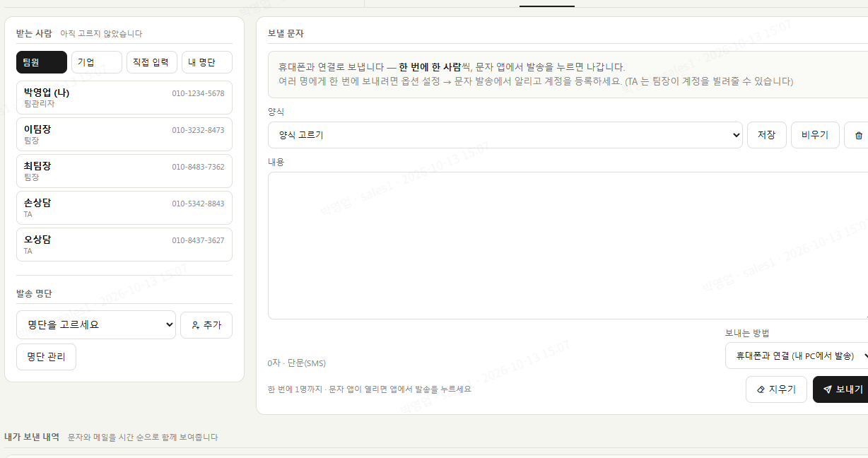868x458 pixels.
Task: Choose recipient 박영업 (나)
Action: [124, 98]
